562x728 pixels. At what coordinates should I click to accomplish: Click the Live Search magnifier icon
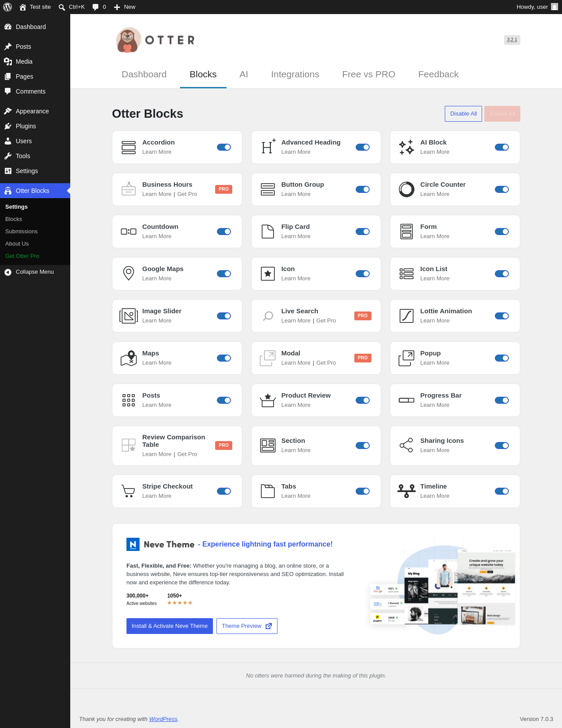coord(268,316)
